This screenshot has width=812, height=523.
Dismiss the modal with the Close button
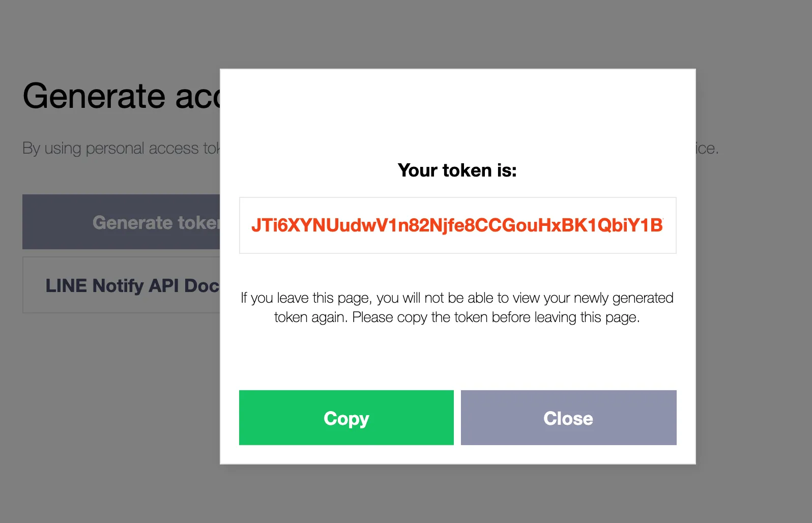tap(568, 418)
